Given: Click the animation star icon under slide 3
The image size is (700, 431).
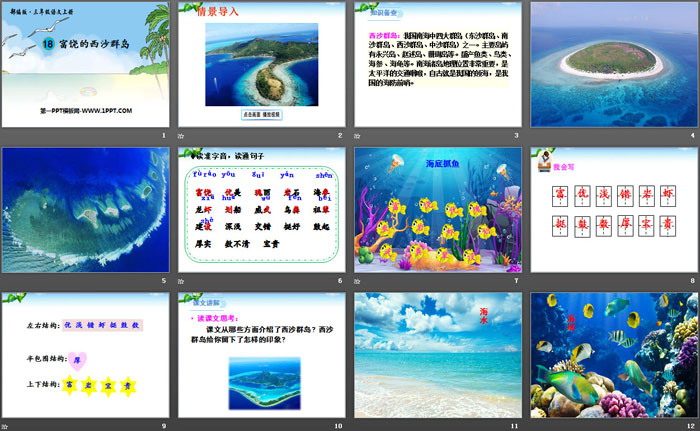Looking at the screenshot, I should click(358, 136).
